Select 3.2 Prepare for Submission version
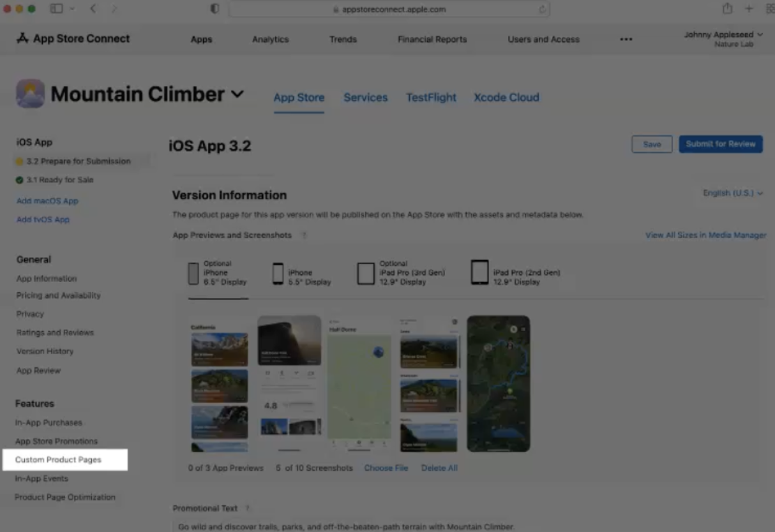Image resolution: width=775 pixels, height=532 pixels. pos(78,161)
